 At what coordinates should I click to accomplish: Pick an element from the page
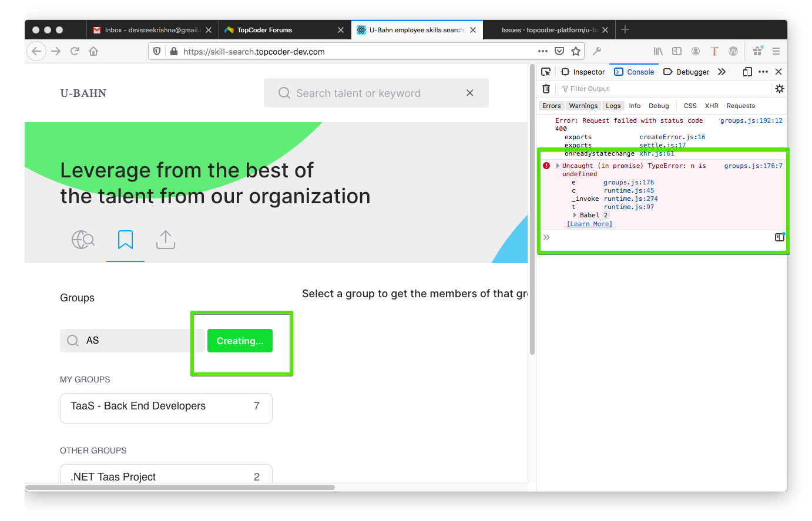546,72
